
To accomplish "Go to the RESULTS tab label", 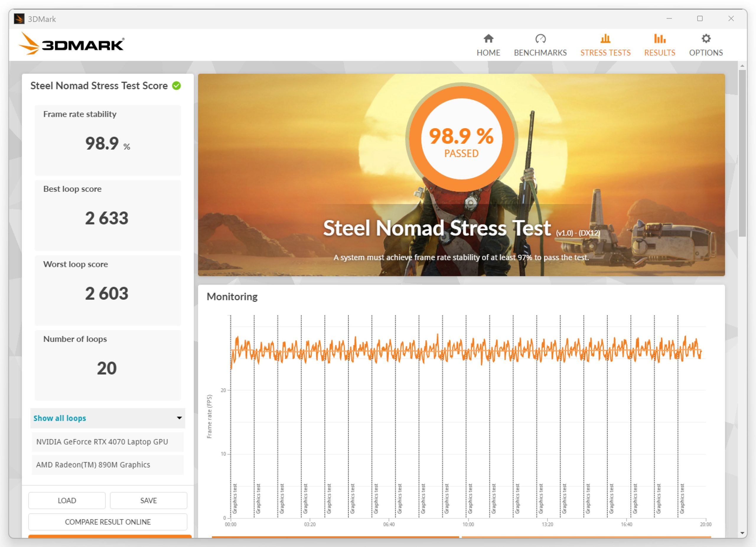I will [660, 53].
